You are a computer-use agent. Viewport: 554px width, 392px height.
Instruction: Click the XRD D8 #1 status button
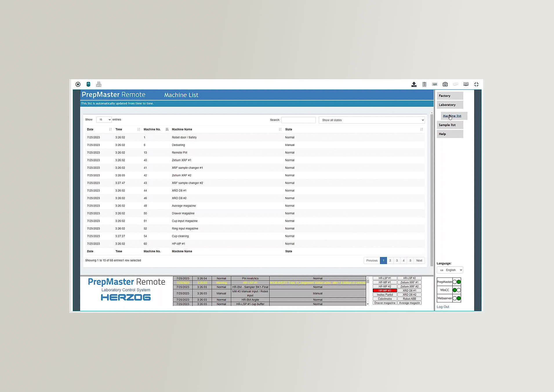(x=409, y=291)
